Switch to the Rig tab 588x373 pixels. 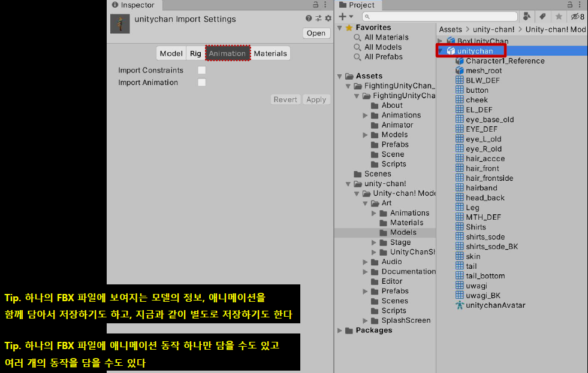(x=195, y=53)
